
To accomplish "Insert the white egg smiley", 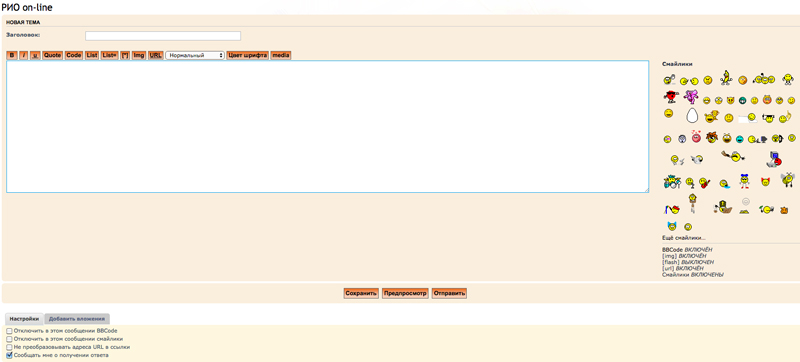I will 691,116.
